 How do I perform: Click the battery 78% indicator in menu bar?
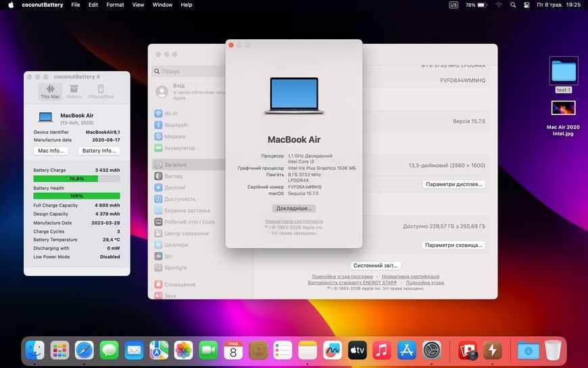[x=476, y=5]
